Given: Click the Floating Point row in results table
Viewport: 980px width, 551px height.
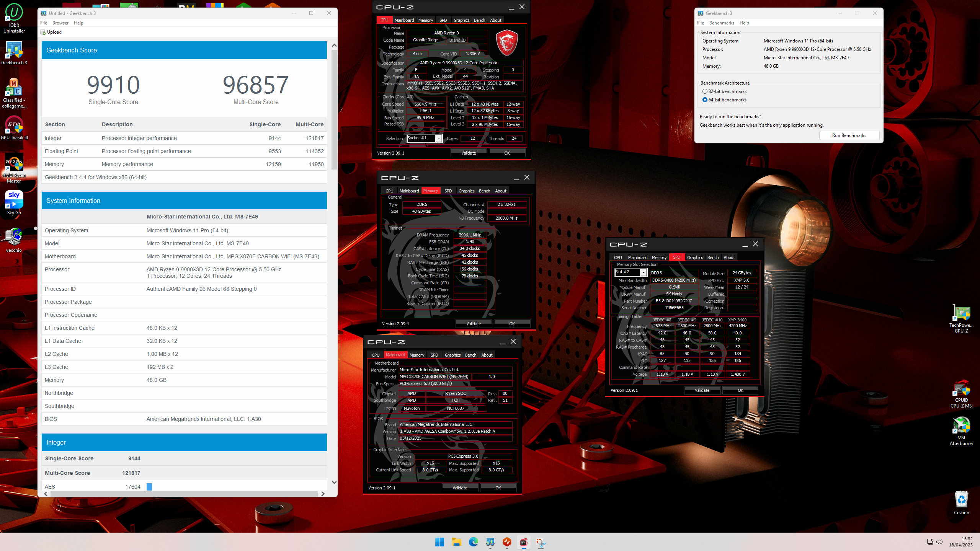Looking at the screenshot, I should 184,151.
